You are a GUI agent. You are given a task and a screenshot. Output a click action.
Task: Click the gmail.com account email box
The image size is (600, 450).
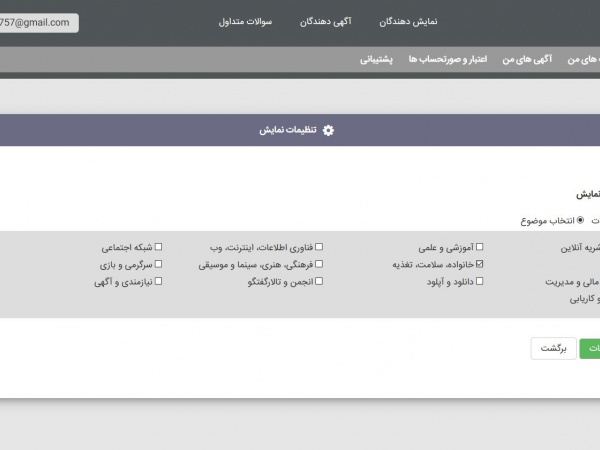coord(38,23)
